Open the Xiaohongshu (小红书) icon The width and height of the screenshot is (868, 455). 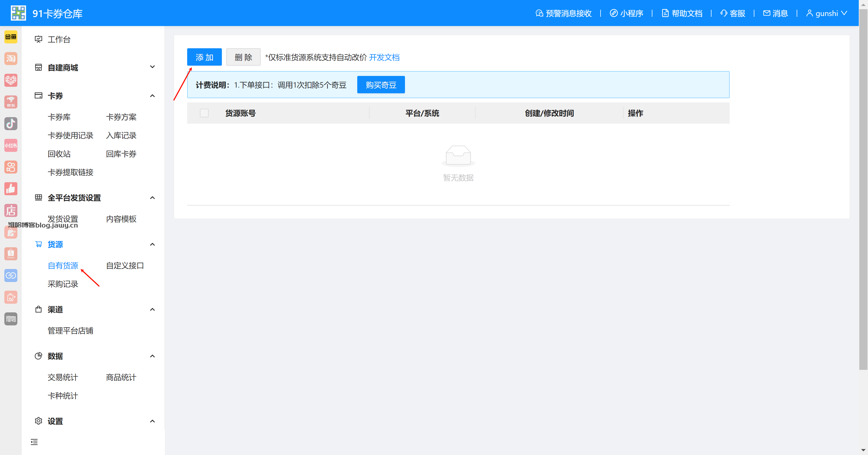coord(11,146)
